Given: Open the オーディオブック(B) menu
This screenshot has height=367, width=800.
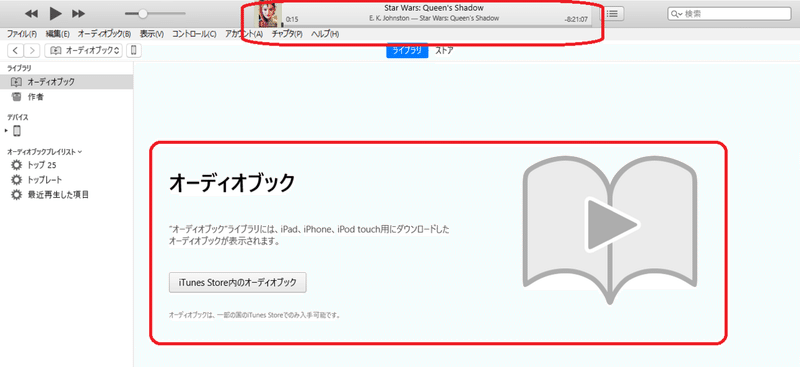Looking at the screenshot, I should (x=104, y=34).
